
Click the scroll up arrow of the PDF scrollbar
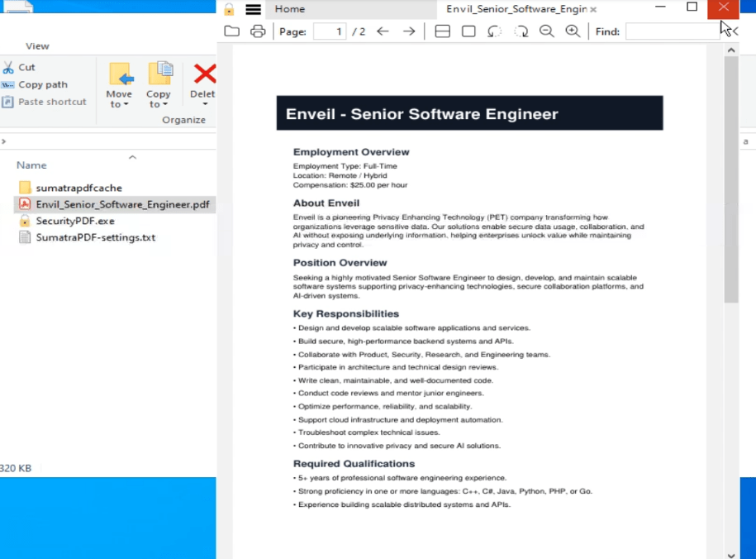click(x=731, y=50)
